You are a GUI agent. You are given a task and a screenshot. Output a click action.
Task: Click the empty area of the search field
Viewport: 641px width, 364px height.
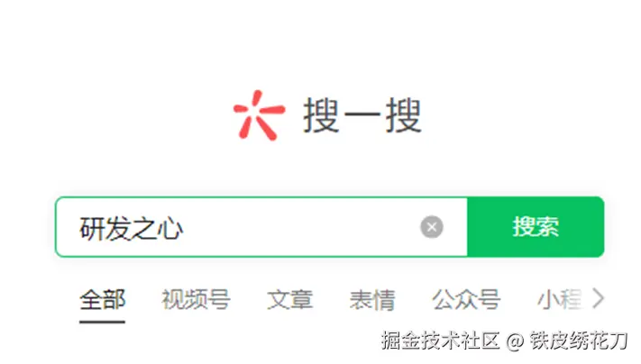[x=300, y=227]
